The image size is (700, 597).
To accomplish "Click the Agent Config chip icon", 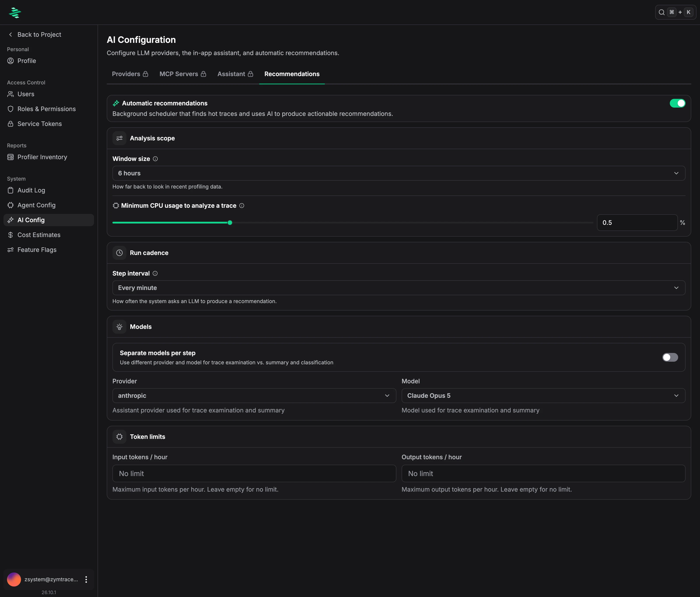I will (x=10, y=205).
